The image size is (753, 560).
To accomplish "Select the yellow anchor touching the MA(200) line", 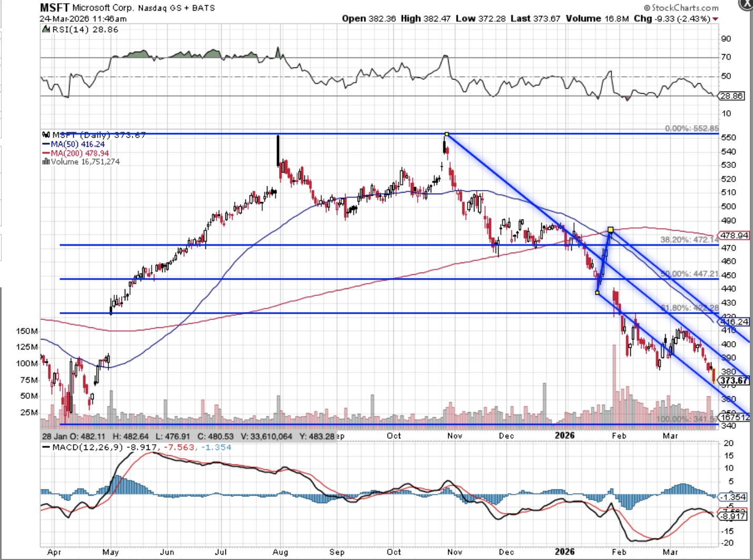I will point(610,229).
